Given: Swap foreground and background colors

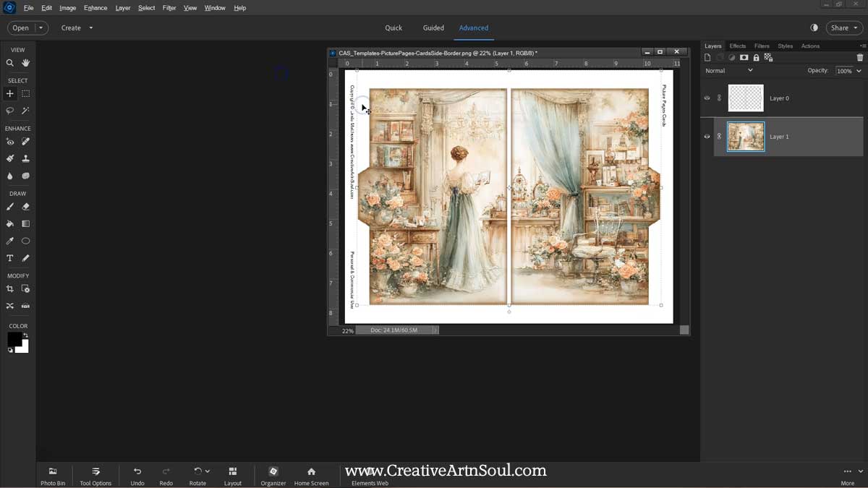Looking at the screenshot, I should coord(25,335).
